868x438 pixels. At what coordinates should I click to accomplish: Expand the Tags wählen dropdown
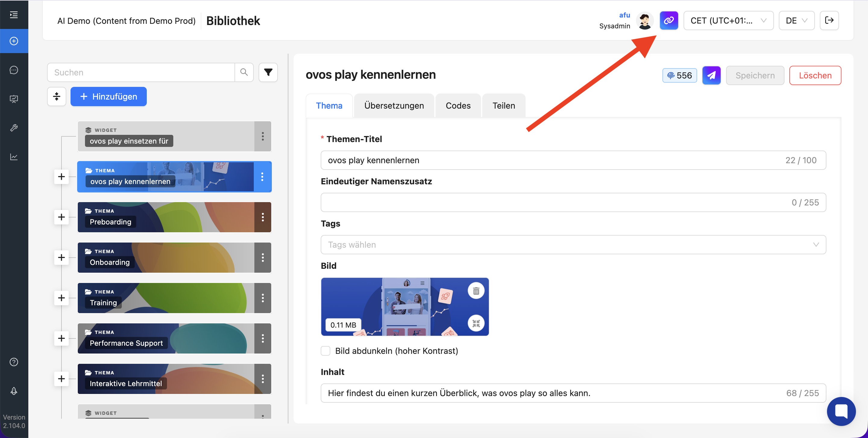point(573,244)
